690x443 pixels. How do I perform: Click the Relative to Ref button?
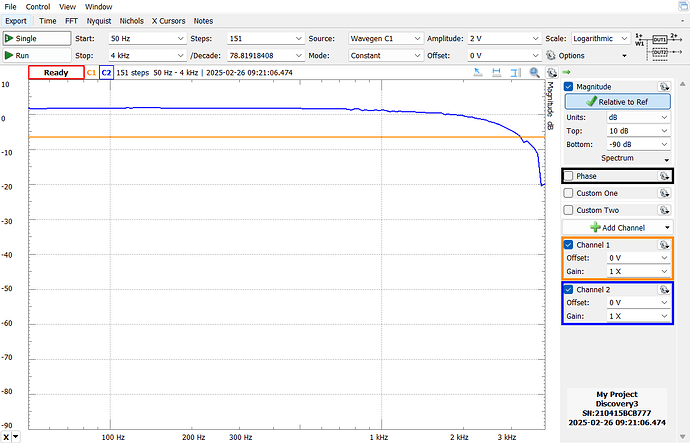coord(616,102)
